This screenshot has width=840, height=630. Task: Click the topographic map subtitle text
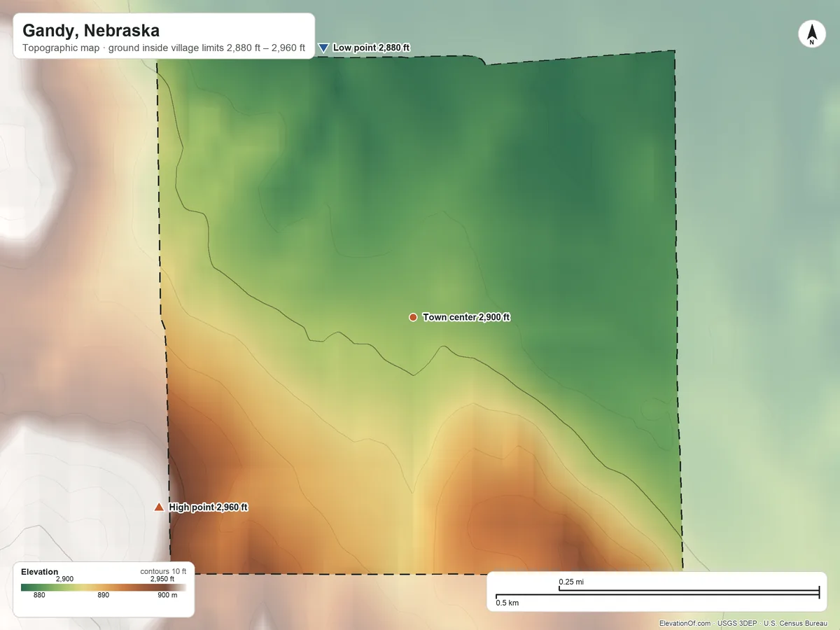point(164,48)
